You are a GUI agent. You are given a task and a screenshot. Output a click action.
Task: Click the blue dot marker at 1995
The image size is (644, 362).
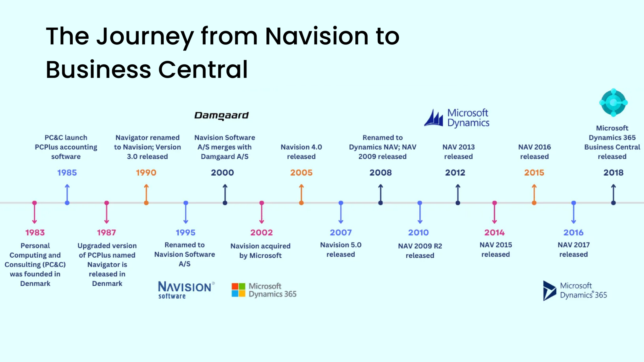(x=185, y=203)
